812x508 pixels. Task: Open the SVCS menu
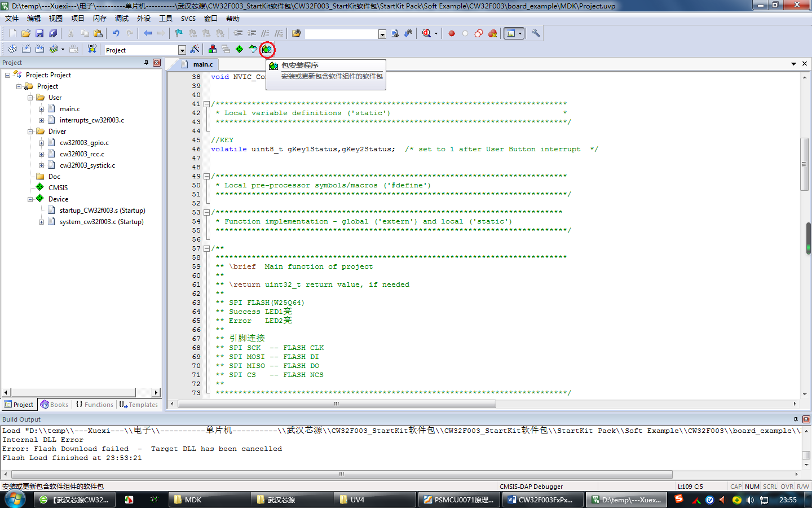point(188,19)
